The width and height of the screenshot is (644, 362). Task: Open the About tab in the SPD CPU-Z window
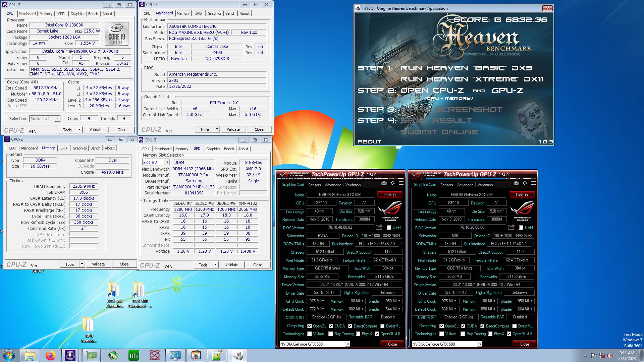tap(244, 149)
